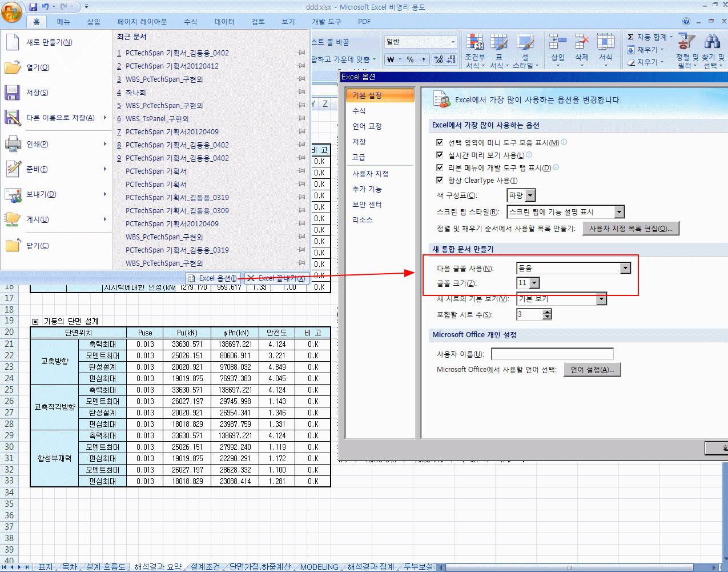Click the 사용자 이름 text field

[x=552, y=354]
